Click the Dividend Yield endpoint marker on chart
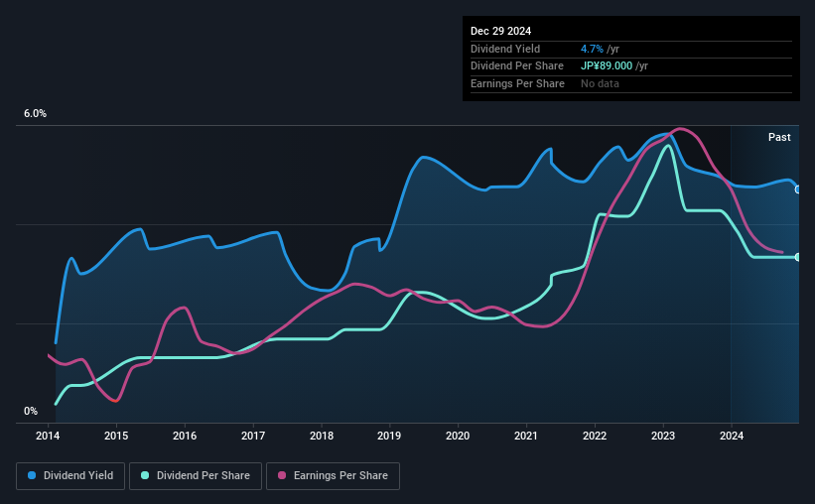The image size is (815, 504). tap(798, 189)
